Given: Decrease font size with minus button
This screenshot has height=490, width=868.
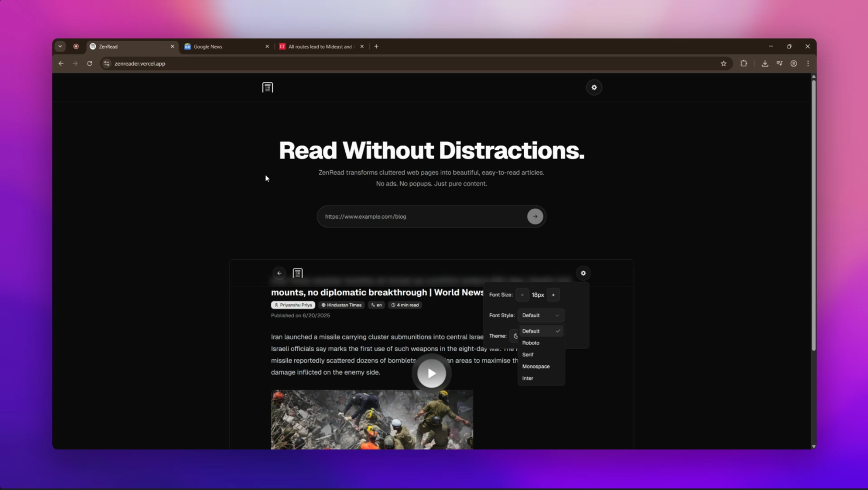Looking at the screenshot, I should pyautogui.click(x=522, y=295).
